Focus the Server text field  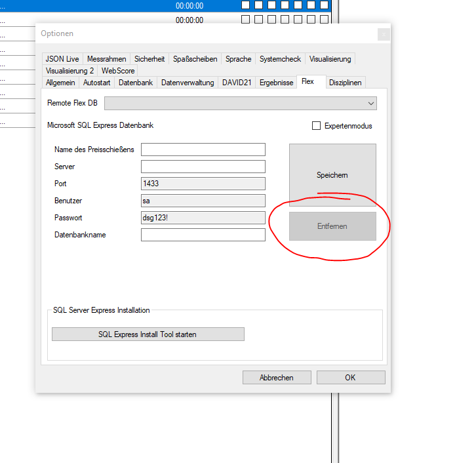click(x=203, y=167)
